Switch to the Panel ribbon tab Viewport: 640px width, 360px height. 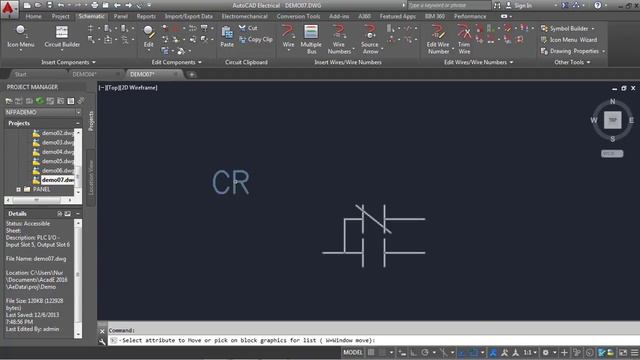coord(120,16)
